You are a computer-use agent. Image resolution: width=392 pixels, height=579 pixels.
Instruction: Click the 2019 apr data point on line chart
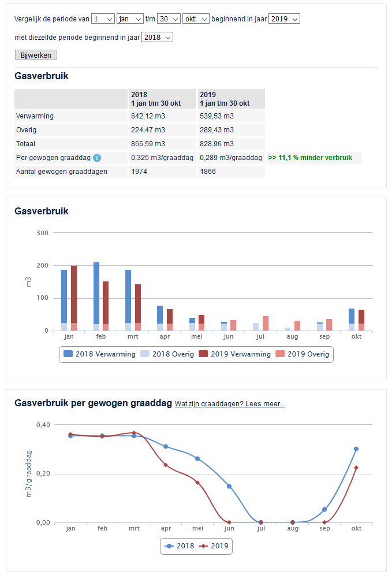click(166, 465)
